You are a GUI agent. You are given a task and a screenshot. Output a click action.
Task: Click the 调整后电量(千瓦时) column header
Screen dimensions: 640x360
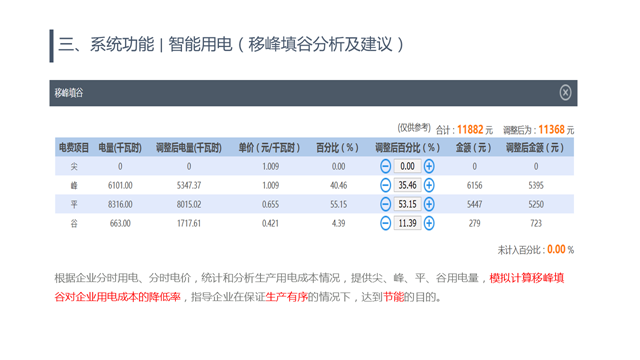click(189, 148)
